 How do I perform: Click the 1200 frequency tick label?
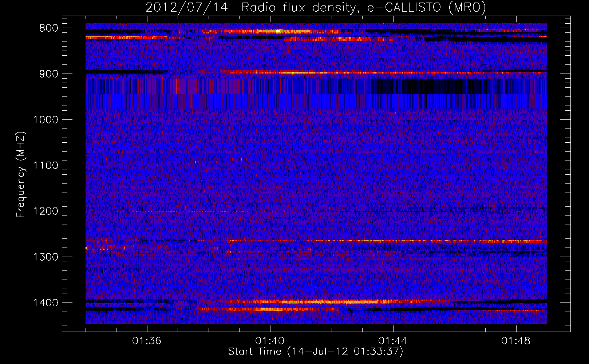46,211
